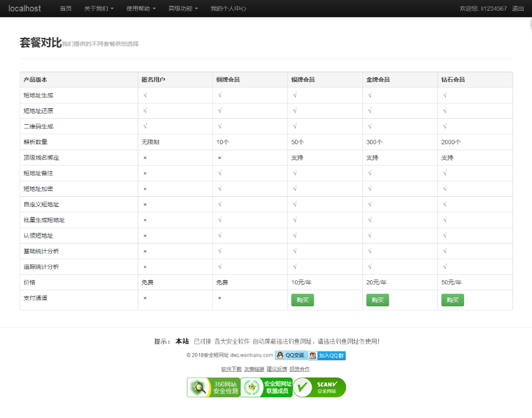Viewport: 532px width, 418px height.
Task: Click the 退出 logout link
Action: click(518, 9)
